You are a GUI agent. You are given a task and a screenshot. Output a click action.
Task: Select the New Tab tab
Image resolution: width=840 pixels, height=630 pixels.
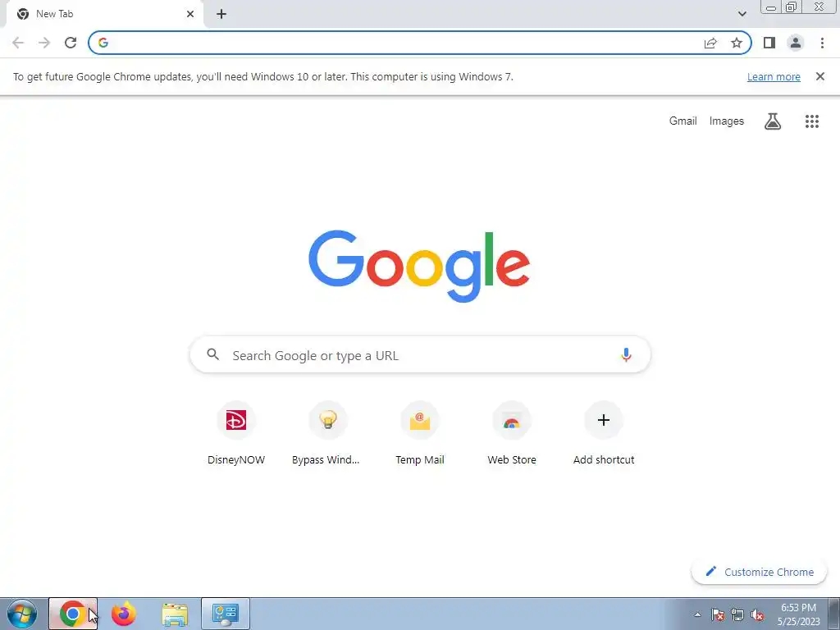pos(104,14)
